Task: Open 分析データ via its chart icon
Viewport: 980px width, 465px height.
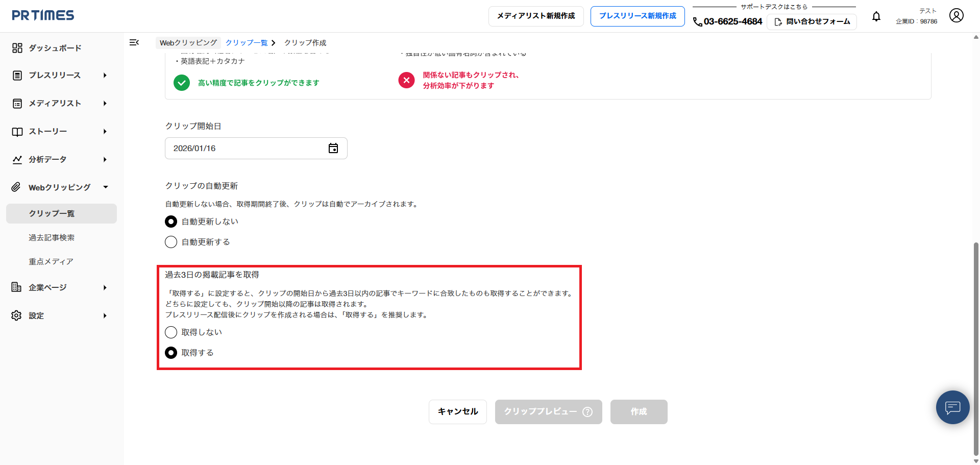Action: [17, 159]
